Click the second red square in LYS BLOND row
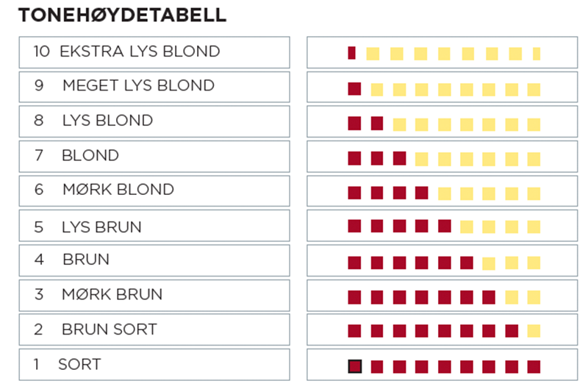The image size is (588, 392). (x=377, y=123)
